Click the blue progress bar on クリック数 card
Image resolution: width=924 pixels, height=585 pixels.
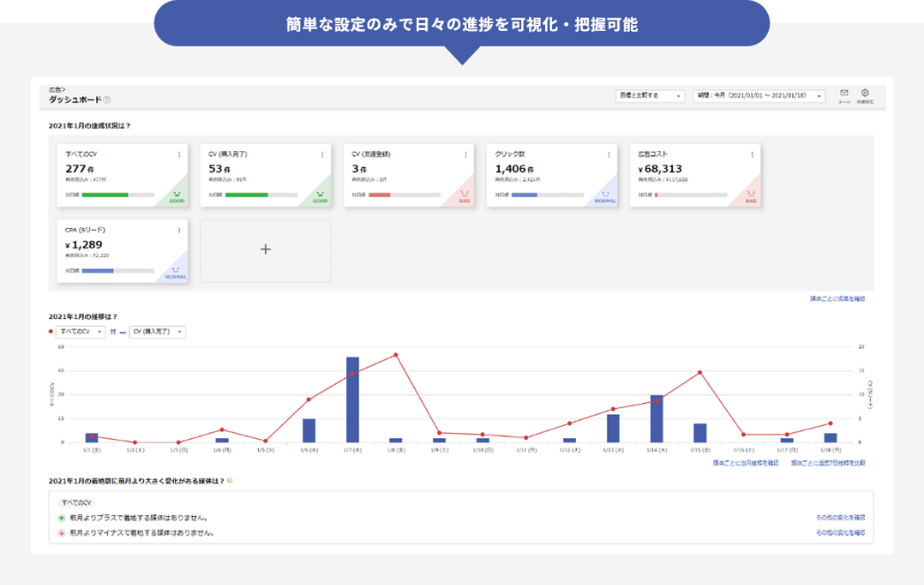(525, 194)
